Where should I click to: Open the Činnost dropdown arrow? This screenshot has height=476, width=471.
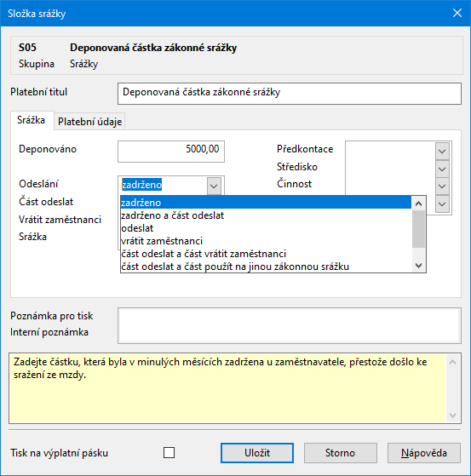point(442,186)
